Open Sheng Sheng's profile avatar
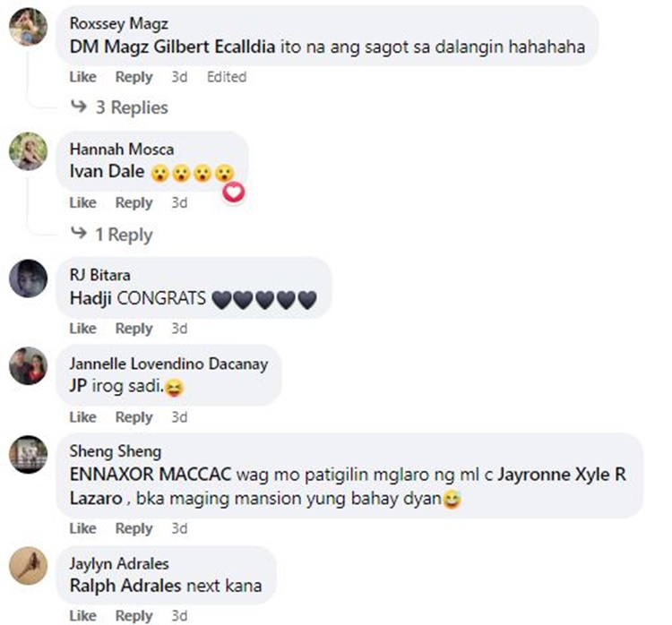This screenshot has width=672, height=625. tap(29, 454)
